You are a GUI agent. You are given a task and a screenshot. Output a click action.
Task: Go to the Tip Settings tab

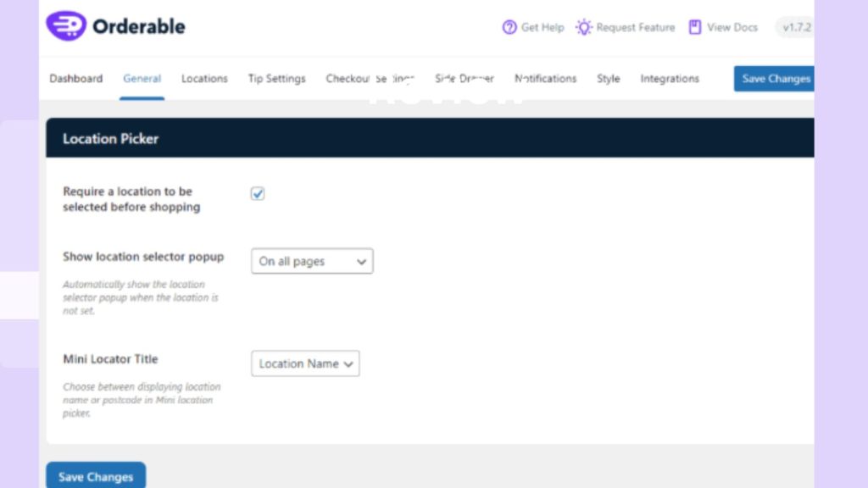pyautogui.click(x=277, y=79)
